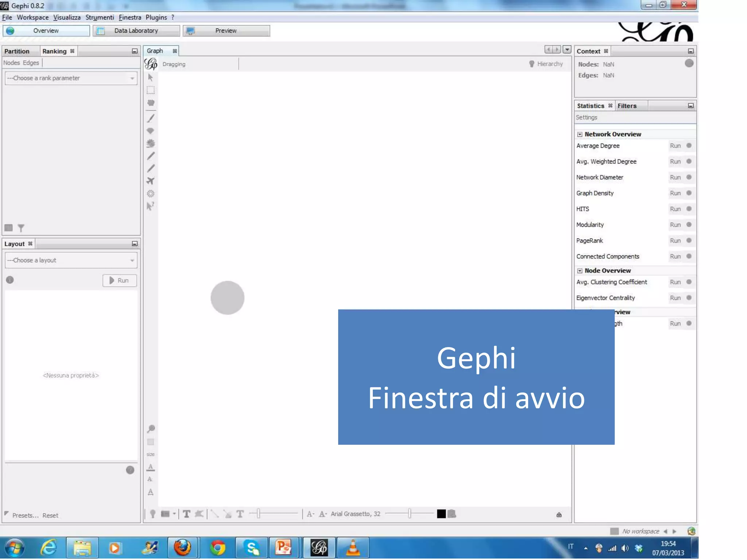Screen dimensions: 747x560
Task: Adjust the edge weight scale slider
Action: click(274, 514)
